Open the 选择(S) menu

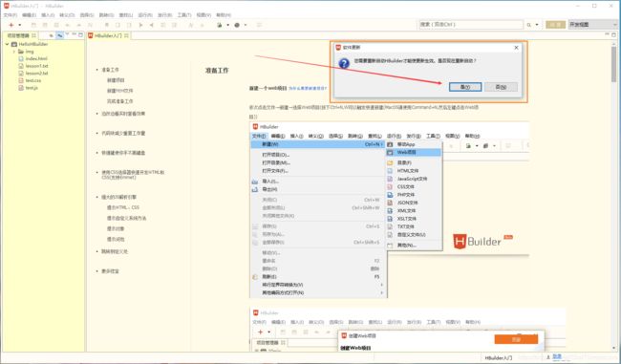tap(87, 15)
